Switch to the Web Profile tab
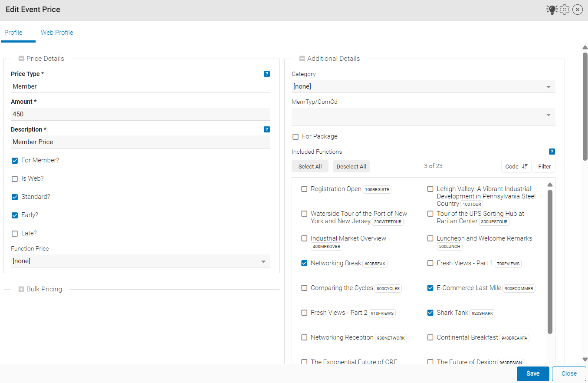 tap(57, 33)
